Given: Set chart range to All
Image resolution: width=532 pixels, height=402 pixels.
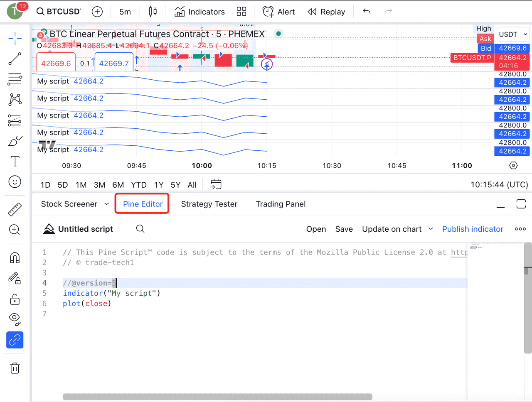Looking at the screenshot, I should click(x=192, y=185).
